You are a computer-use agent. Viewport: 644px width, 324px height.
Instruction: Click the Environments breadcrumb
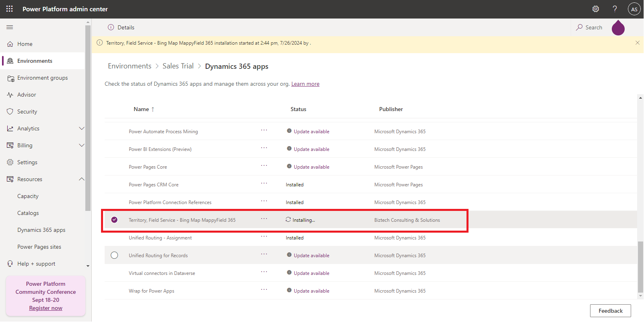(130, 66)
